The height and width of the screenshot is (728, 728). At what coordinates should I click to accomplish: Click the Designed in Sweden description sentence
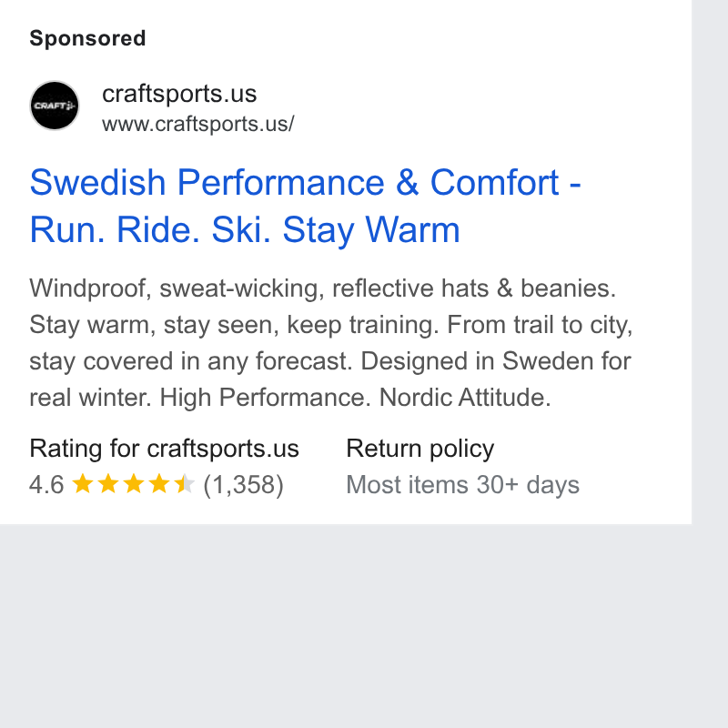tap(496, 360)
